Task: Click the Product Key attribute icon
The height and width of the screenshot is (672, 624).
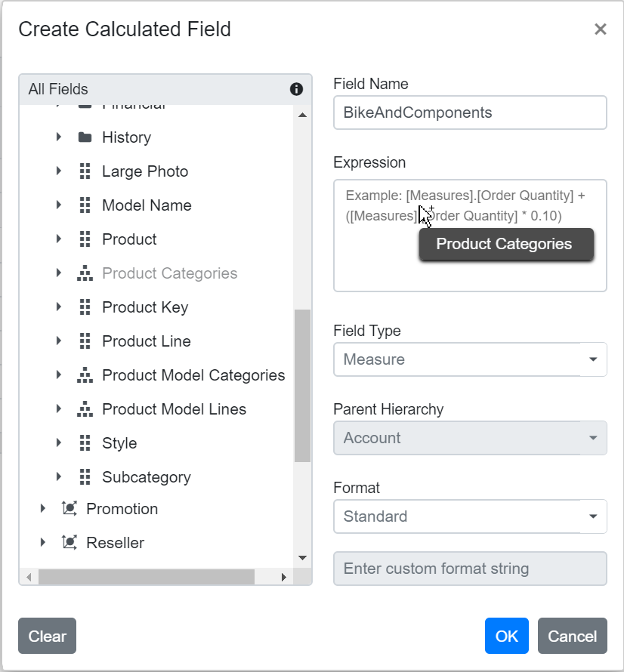Action: [85, 307]
